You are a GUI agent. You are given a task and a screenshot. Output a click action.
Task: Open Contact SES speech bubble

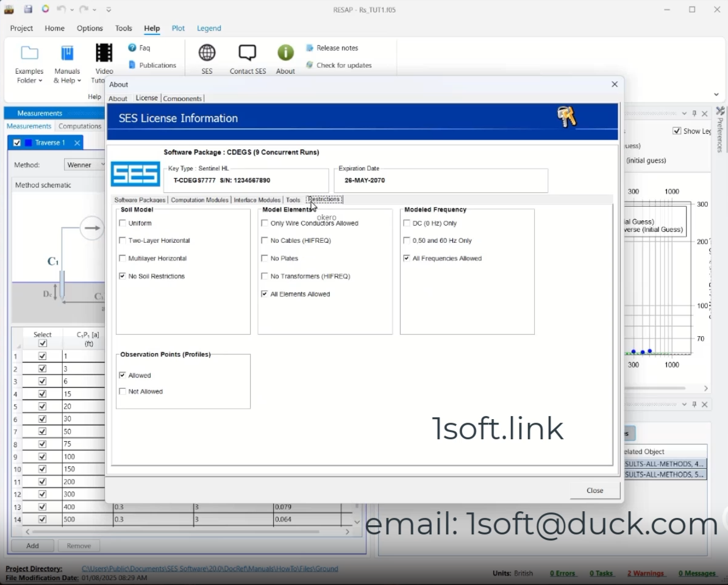248,53
